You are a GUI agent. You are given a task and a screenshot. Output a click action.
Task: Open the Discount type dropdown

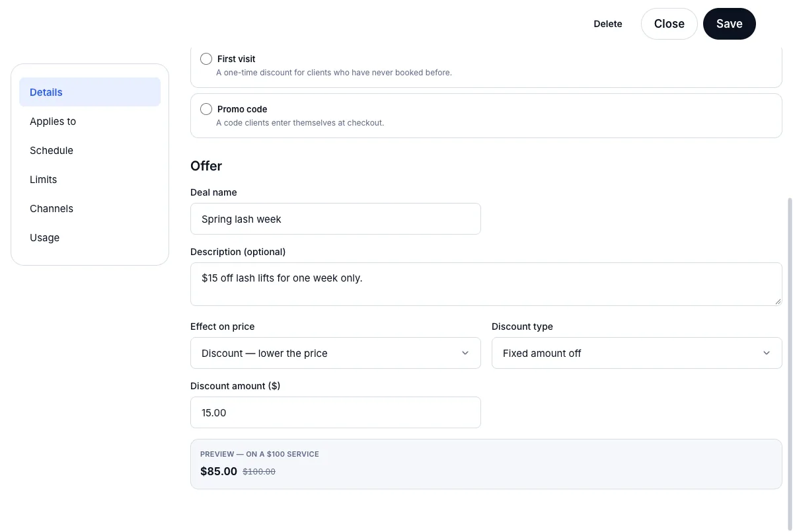click(637, 353)
